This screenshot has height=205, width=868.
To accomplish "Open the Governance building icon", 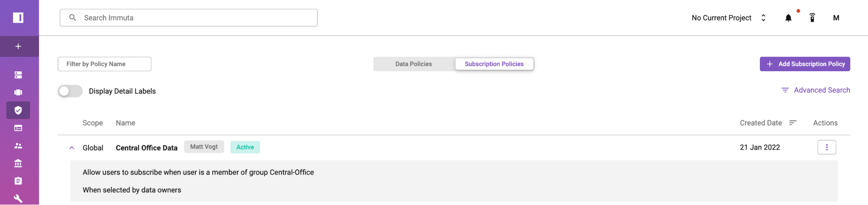I will point(18,163).
